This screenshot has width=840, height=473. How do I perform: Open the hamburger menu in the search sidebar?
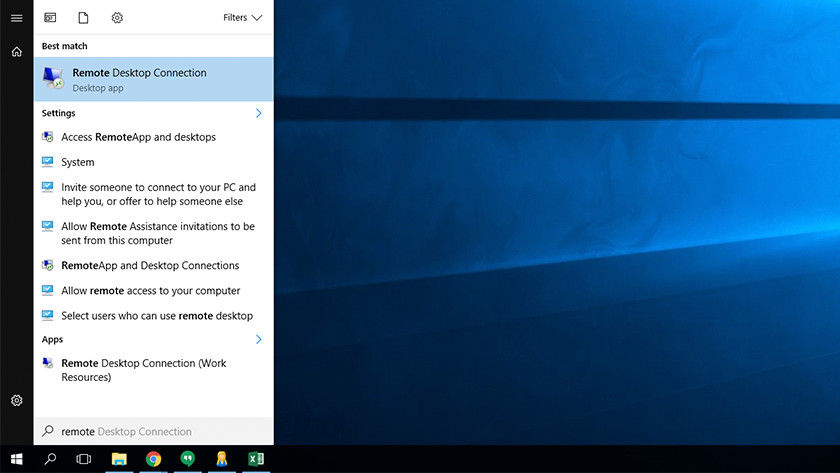[x=16, y=18]
